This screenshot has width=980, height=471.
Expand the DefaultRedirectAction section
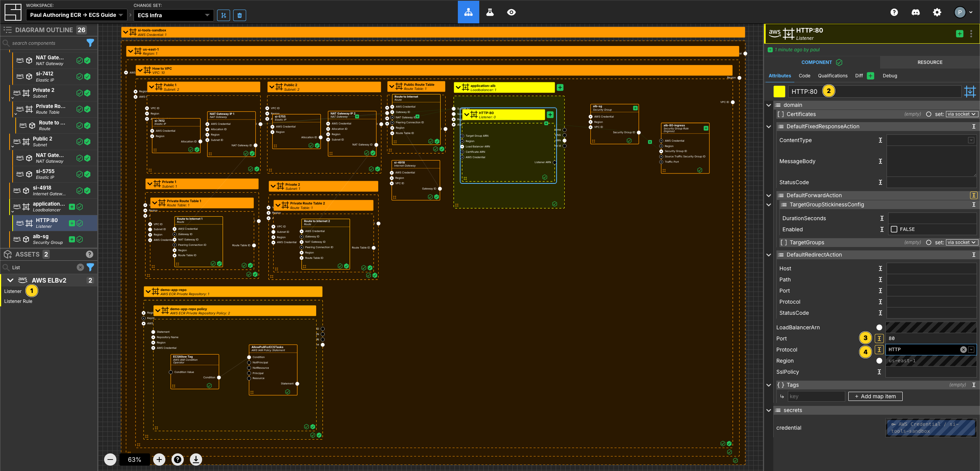(x=770, y=254)
